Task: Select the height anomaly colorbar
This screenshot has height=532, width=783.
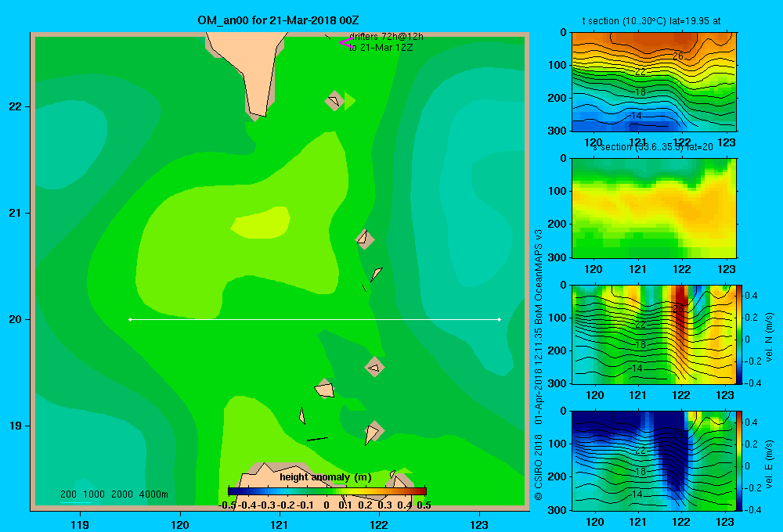Action: 327,491
